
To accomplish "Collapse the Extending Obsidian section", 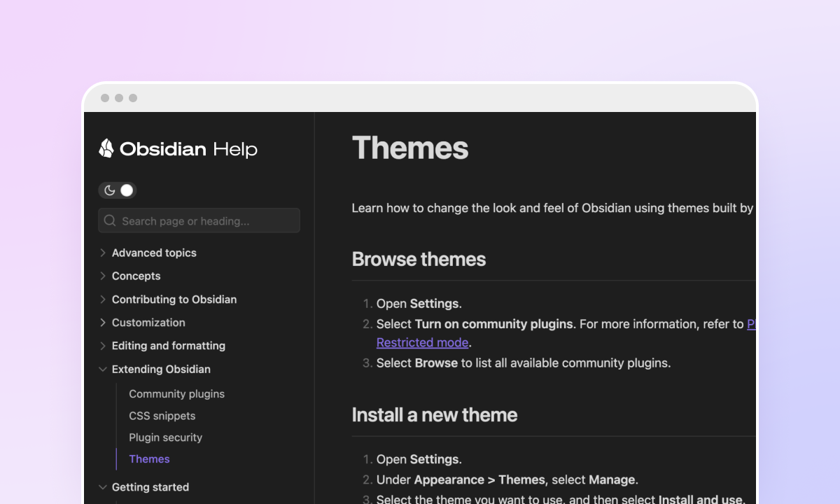I will (103, 369).
